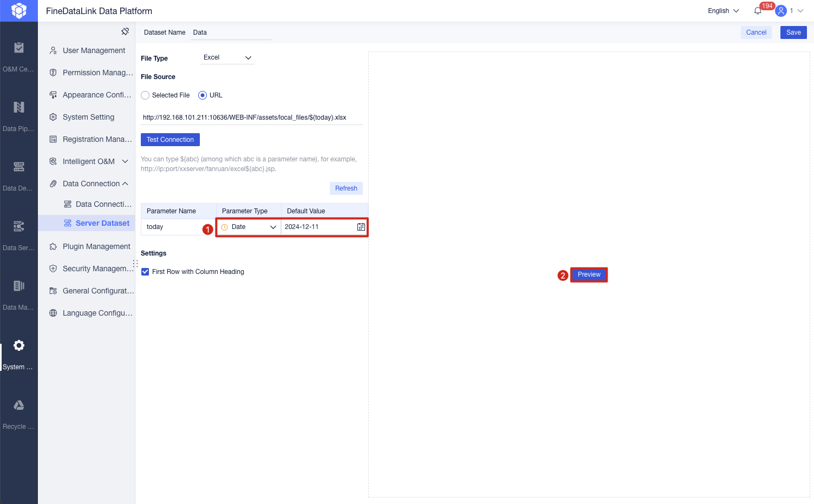Open notifications bell with 194 badge
Screen dimensions: 814x504
[758, 11]
